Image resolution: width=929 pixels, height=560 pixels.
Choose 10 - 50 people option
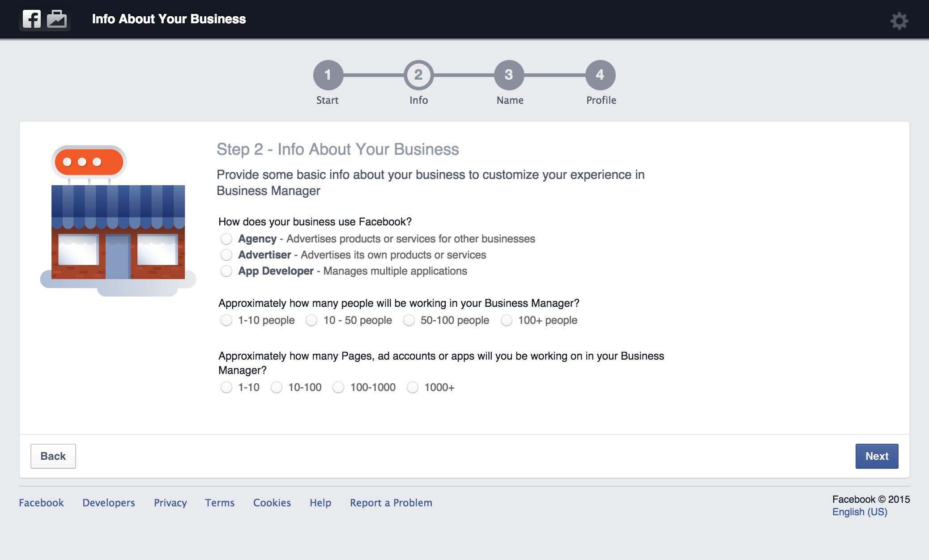coord(311,320)
